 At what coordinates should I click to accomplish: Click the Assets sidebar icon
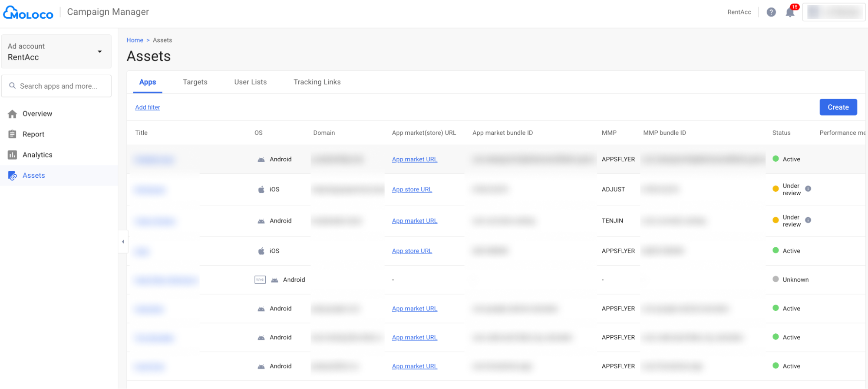pos(13,176)
